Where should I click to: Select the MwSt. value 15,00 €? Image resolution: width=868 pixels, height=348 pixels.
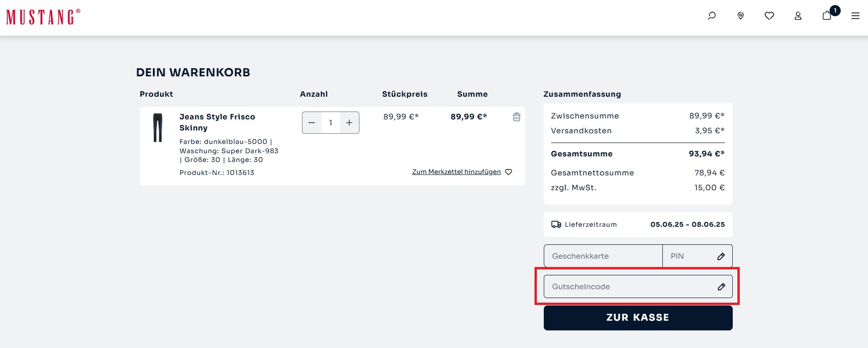click(x=710, y=187)
